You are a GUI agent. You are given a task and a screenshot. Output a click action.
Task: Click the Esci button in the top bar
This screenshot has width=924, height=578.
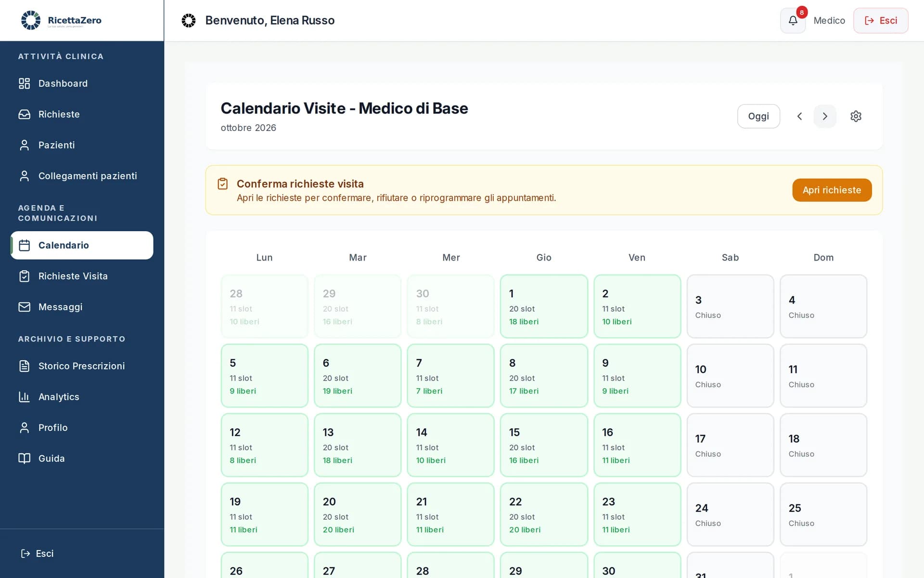click(x=881, y=20)
